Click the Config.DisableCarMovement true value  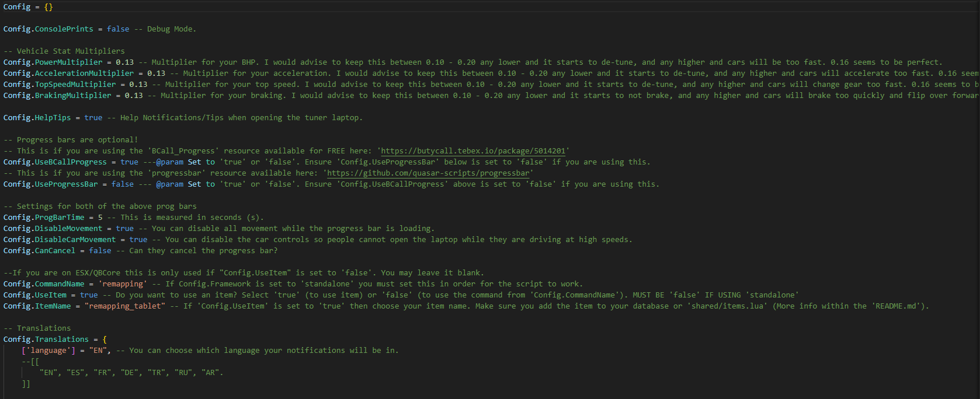(138, 240)
